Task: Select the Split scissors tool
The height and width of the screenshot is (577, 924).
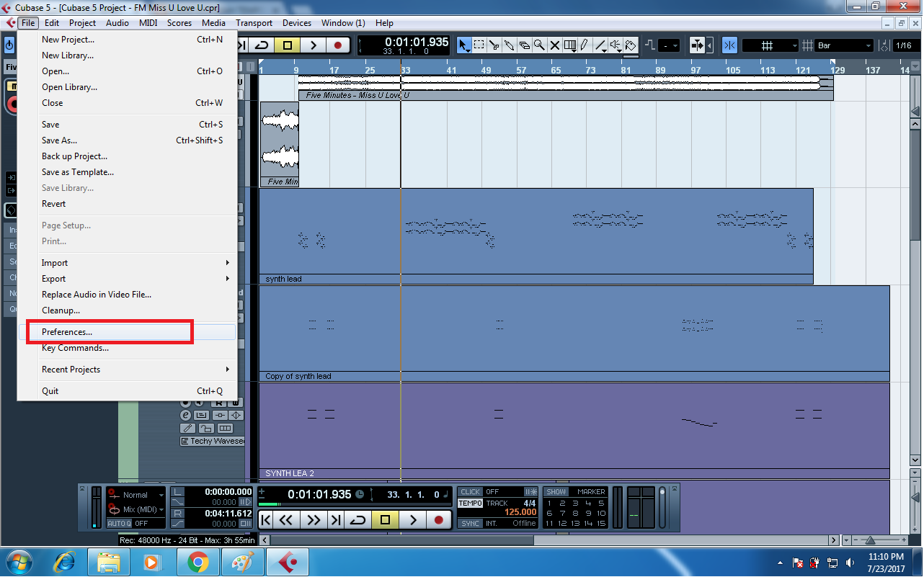Action: [x=494, y=45]
